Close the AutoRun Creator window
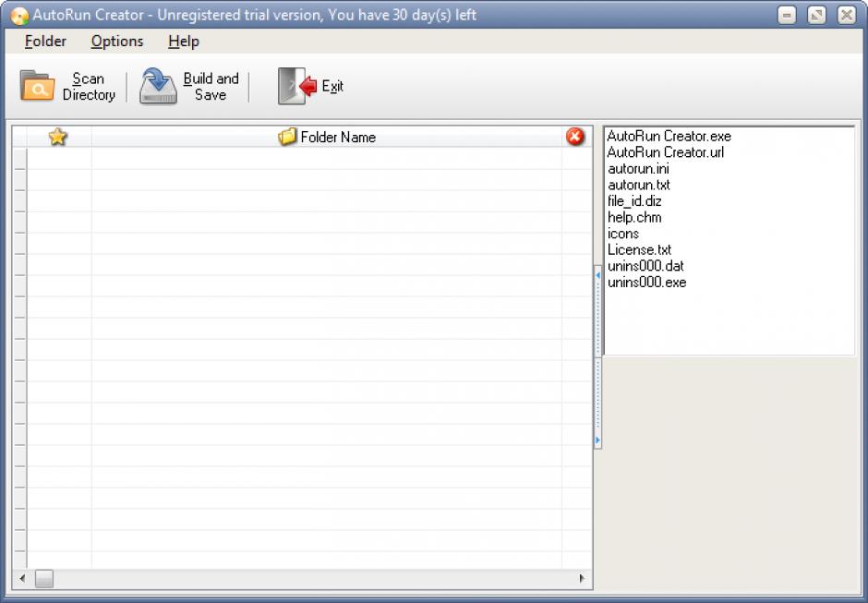 [x=847, y=16]
